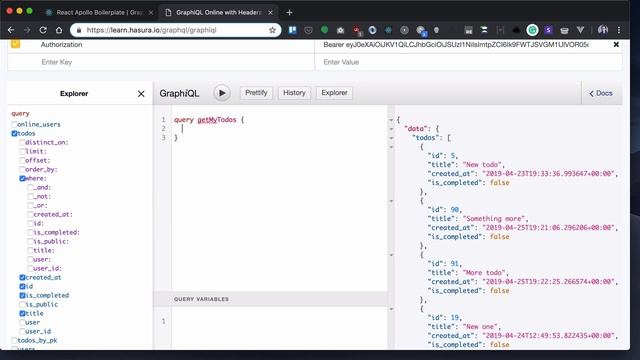Go back in browser history

11,30
